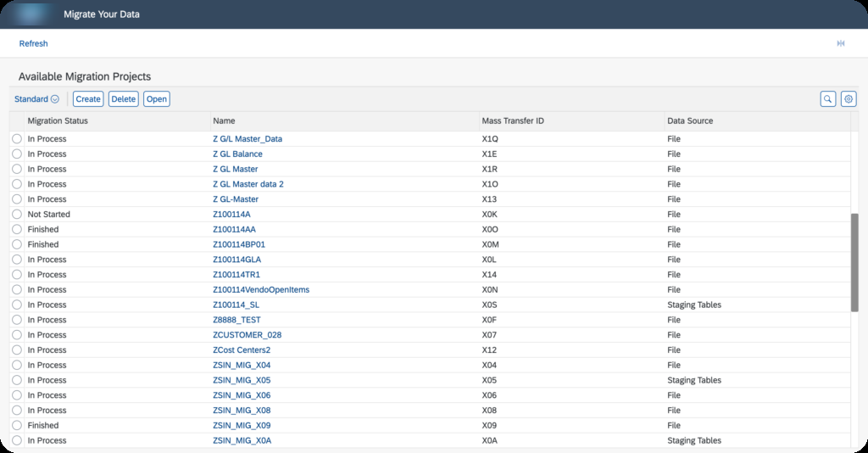This screenshot has height=453, width=868.
Task: Open project Z GL Master
Action: coord(236,169)
